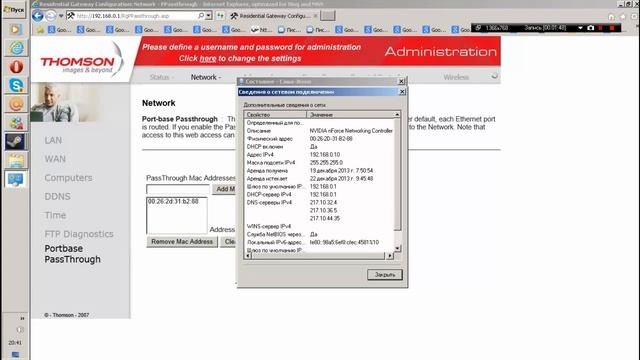Image resolution: width=640 pixels, height=360 pixels.
Task: Click the Значение column header
Action: click(x=350, y=115)
